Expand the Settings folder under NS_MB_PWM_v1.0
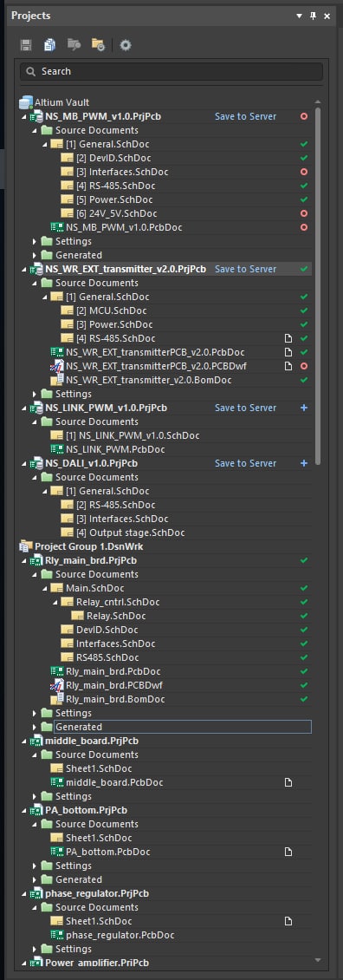The image size is (343, 980). coord(35,241)
